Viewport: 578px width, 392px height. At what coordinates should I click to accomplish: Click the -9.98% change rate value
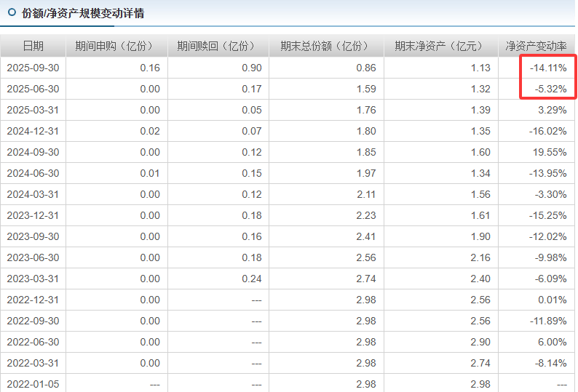(551, 257)
